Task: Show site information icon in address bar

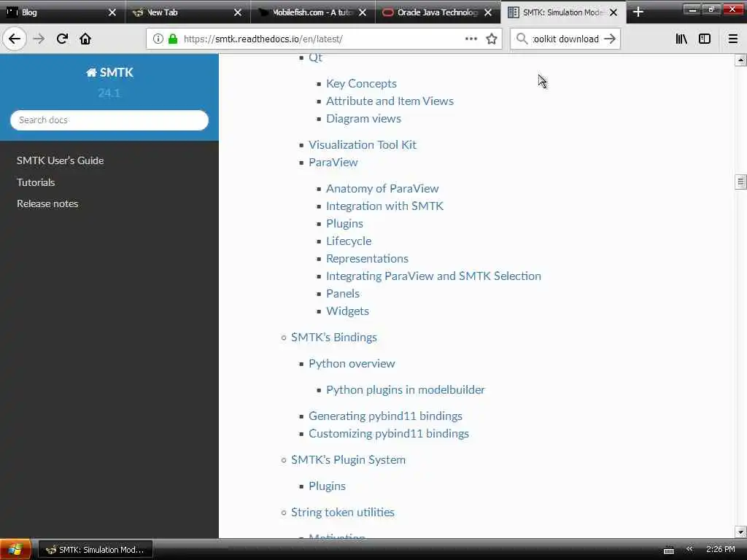Action: (x=158, y=39)
